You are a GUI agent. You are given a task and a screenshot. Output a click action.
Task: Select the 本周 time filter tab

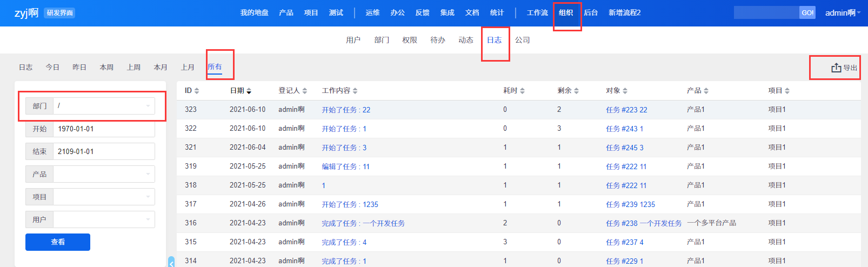point(106,68)
